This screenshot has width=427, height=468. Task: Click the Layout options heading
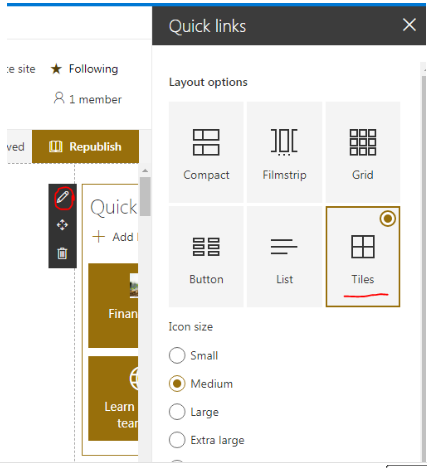tap(208, 82)
